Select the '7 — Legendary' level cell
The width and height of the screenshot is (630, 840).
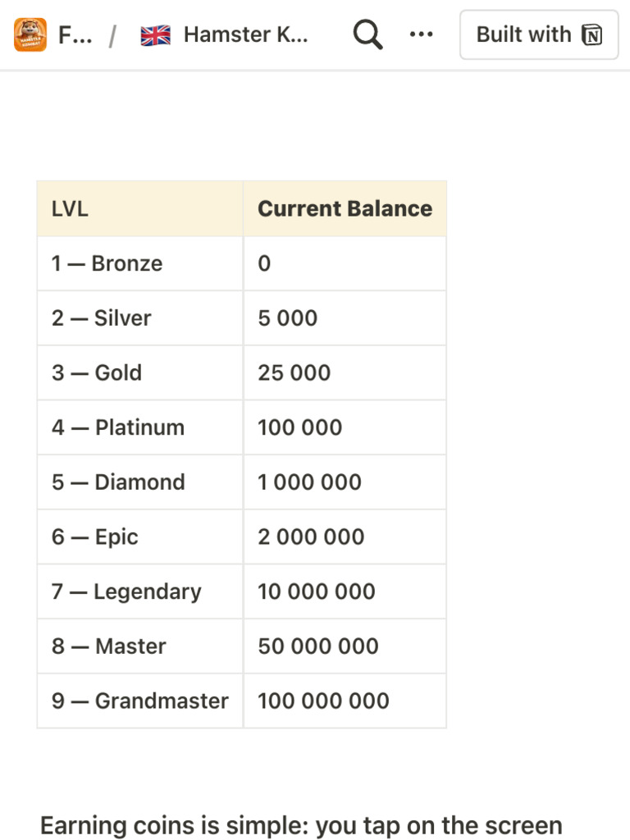click(x=139, y=591)
